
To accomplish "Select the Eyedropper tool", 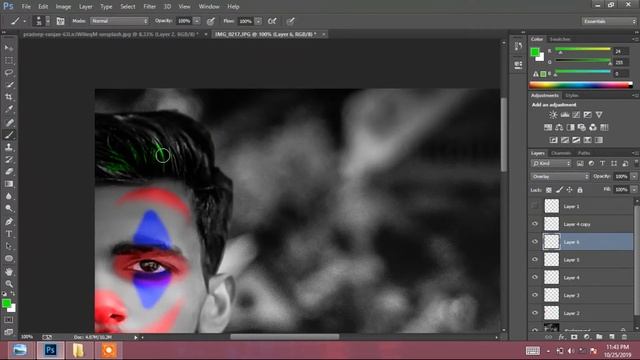I will (9, 109).
